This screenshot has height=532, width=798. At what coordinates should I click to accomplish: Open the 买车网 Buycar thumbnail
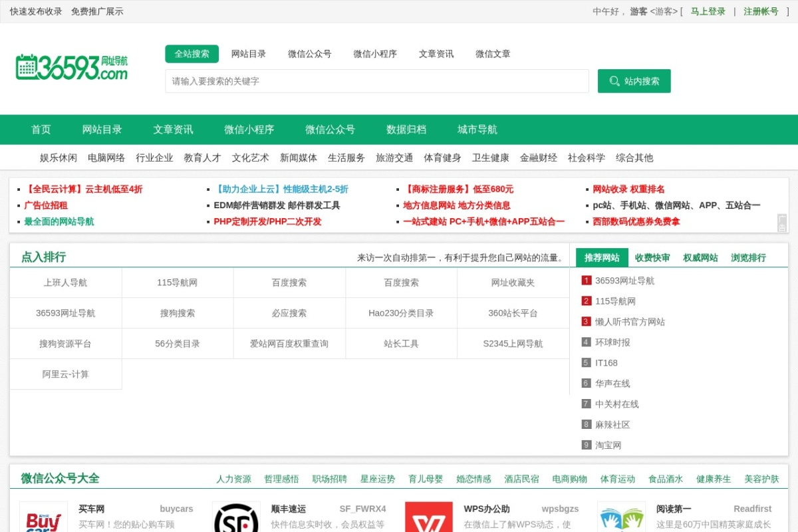click(x=43, y=517)
